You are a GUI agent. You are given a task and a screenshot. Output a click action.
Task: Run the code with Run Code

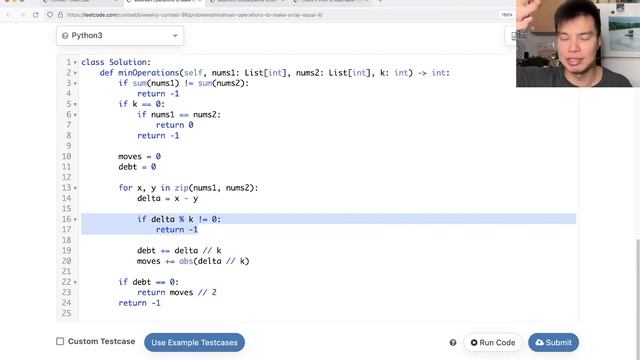tap(493, 342)
